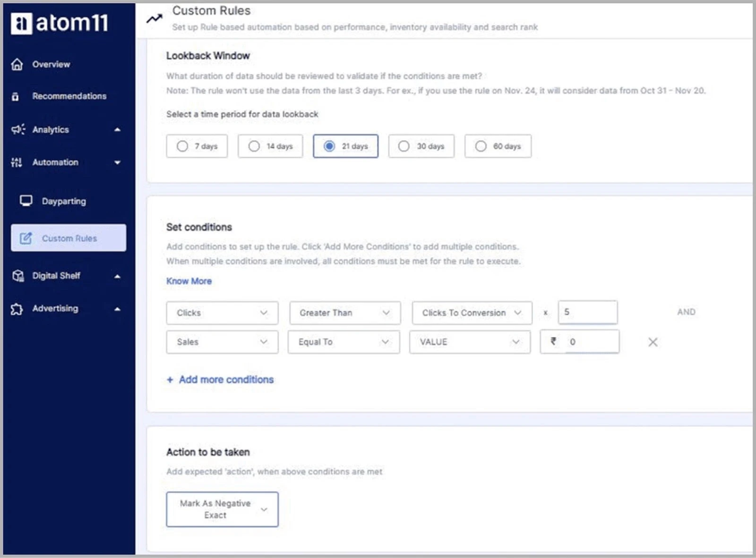Click the multiplier input showing 5

click(x=587, y=313)
